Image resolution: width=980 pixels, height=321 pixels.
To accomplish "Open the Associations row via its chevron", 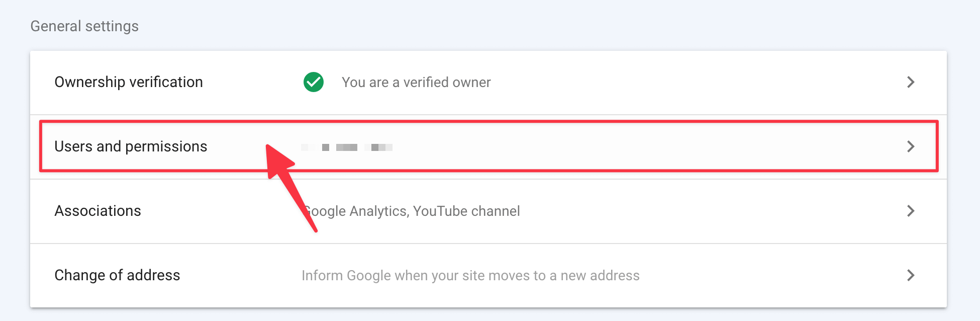I will point(911,211).
